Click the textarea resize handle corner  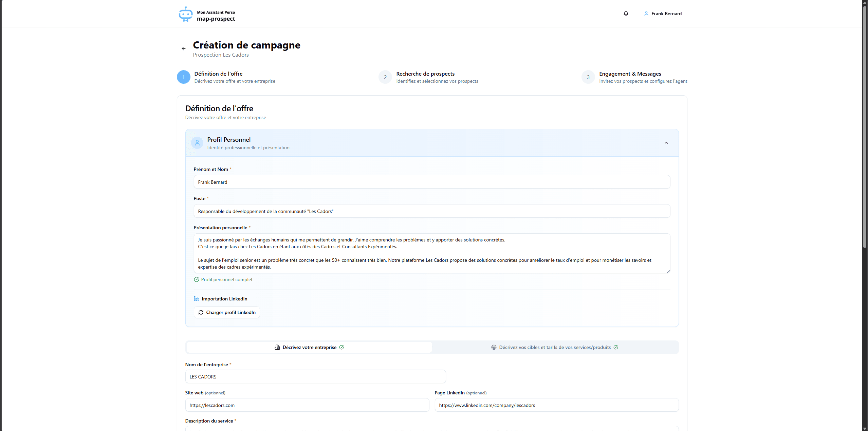[668, 271]
